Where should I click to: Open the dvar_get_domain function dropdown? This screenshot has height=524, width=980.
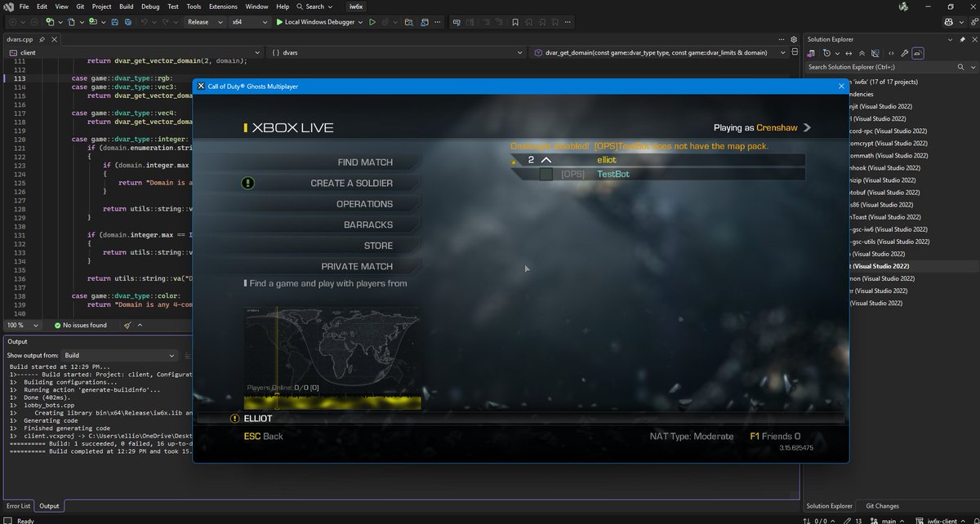[657, 52]
